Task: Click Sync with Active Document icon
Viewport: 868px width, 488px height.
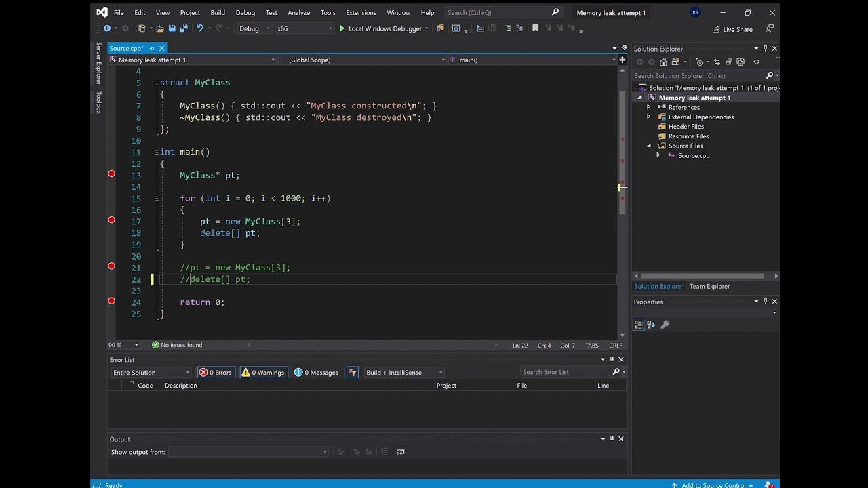Action: tap(717, 62)
